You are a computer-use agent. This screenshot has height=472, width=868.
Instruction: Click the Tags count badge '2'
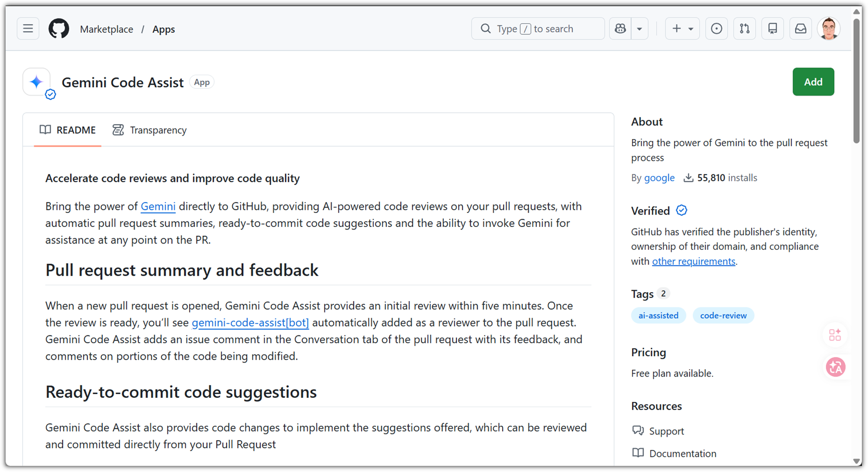(x=663, y=294)
